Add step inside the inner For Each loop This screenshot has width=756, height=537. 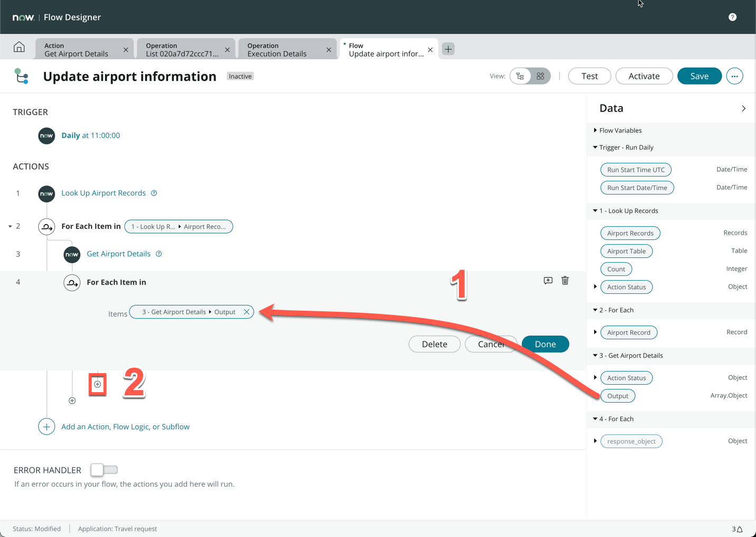point(98,384)
